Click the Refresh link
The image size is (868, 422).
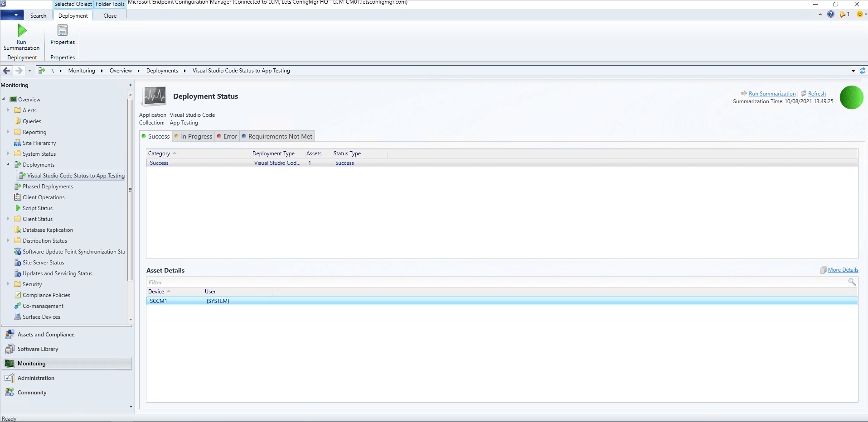(817, 94)
